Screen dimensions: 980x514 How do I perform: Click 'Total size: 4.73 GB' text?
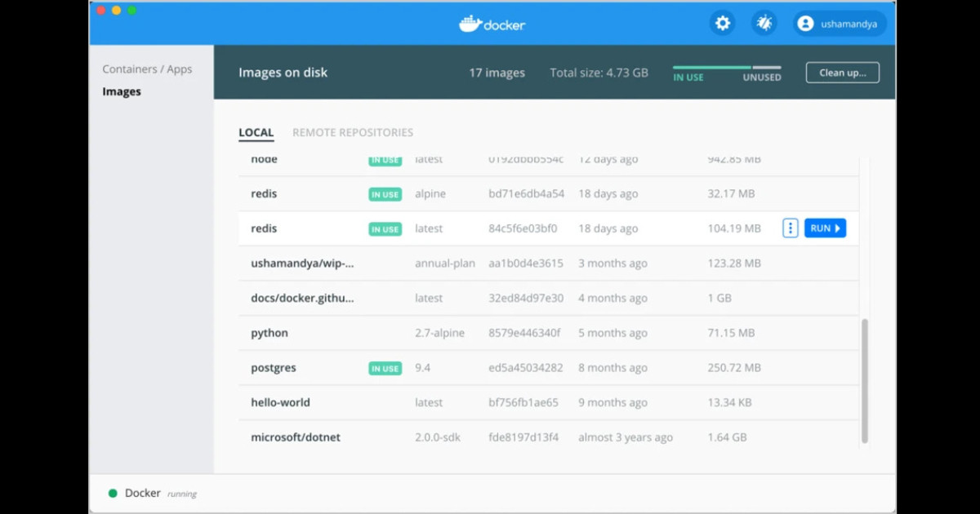599,73
